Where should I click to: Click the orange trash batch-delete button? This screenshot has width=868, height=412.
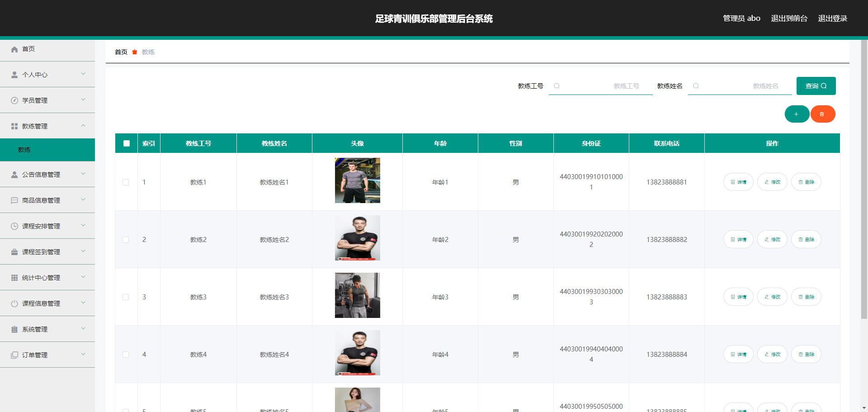[822, 114]
